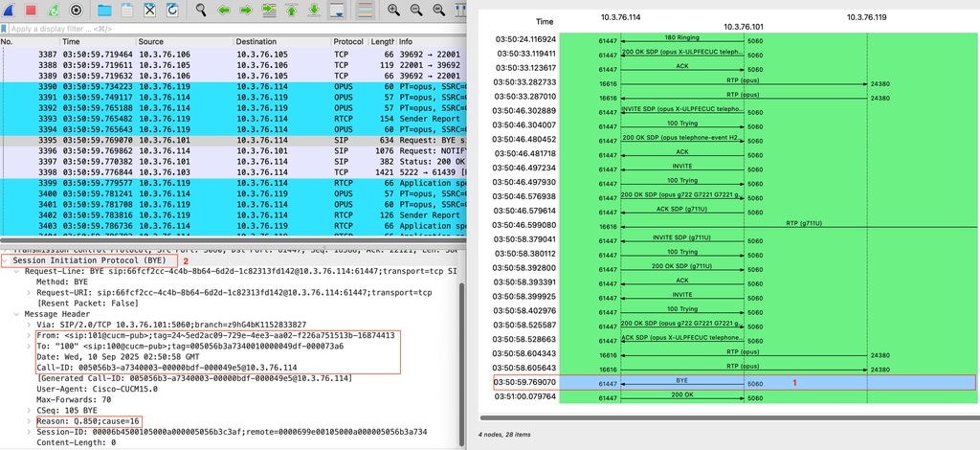The width and height of the screenshot is (980, 450).
Task: Click the resize columns icon
Action: click(460, 10)
